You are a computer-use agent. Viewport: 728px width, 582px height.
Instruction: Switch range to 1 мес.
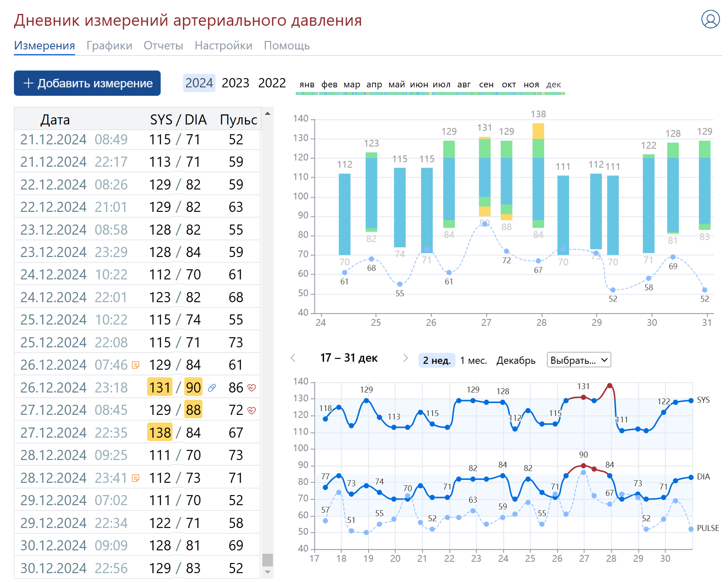pyautogui.click(x=473, y=360)
